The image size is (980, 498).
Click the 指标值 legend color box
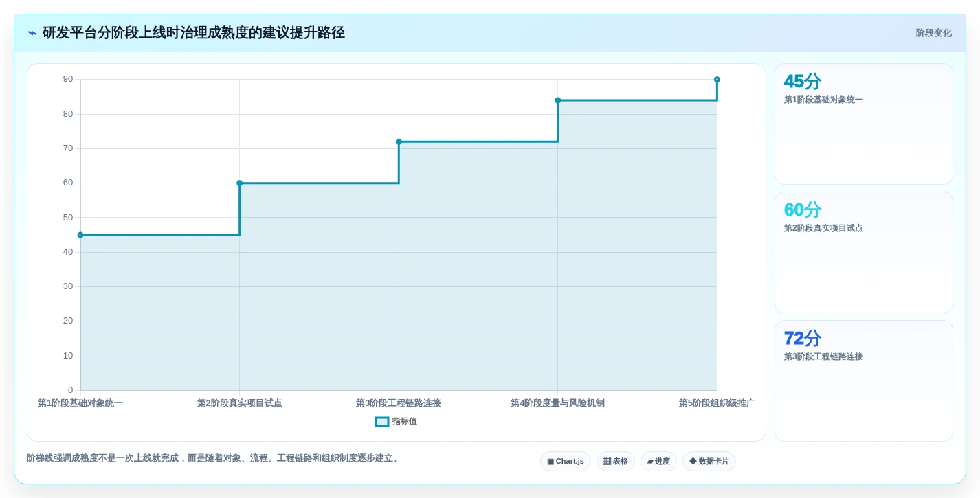click(x=382, y=422)
